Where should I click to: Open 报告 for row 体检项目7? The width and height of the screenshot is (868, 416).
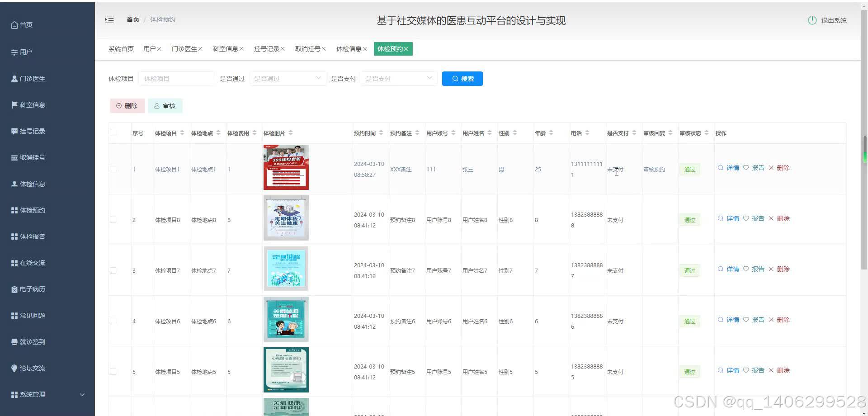coord(754,269)
